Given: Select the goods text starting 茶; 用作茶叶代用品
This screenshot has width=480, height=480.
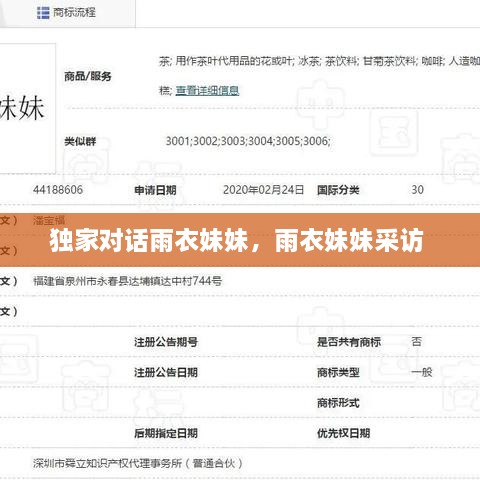Looking at the screenshot, I should [x=319, y=61].
